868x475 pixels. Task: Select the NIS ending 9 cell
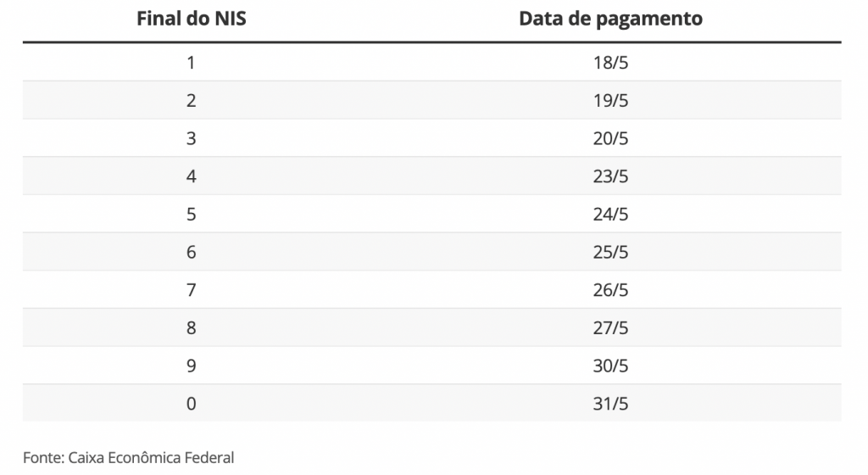(191, 366)
